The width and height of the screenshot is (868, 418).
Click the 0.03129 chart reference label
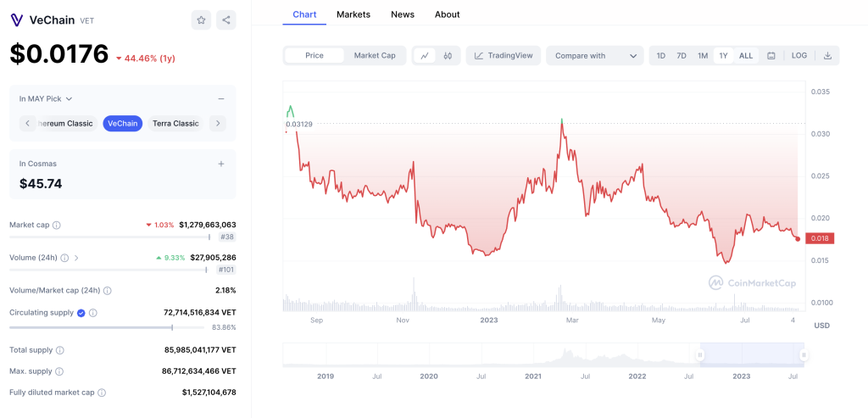click(x=299, y=124)
